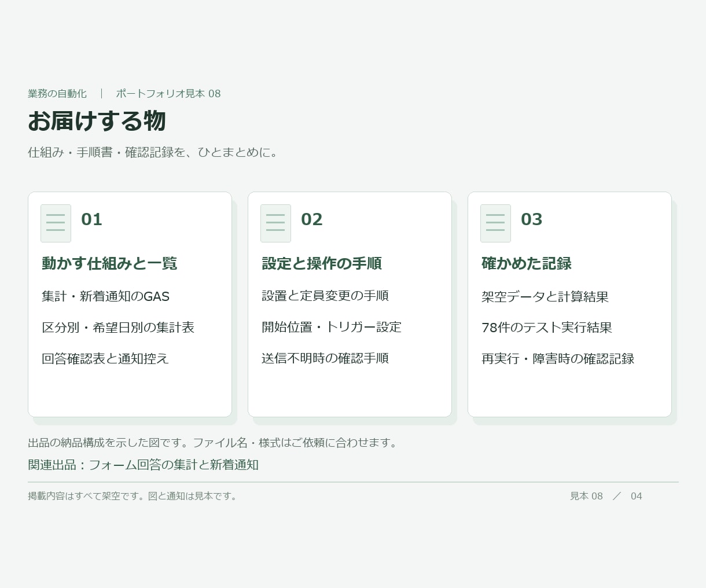Click the line 開始位置・トリガー設定
The image size is (706, 588).
click(x=332, y=327)
